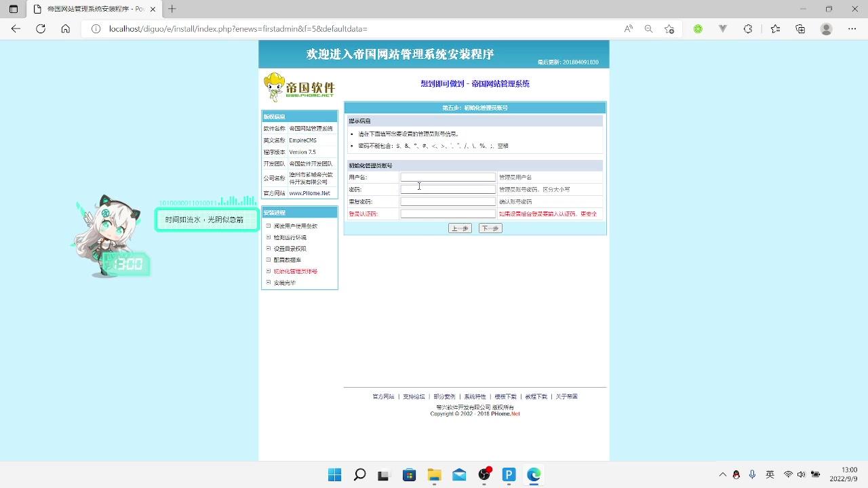Screen dimensions: 868x488
Task: Open a new browser tab
Action: pyautogui.click(x=172, y=9)
